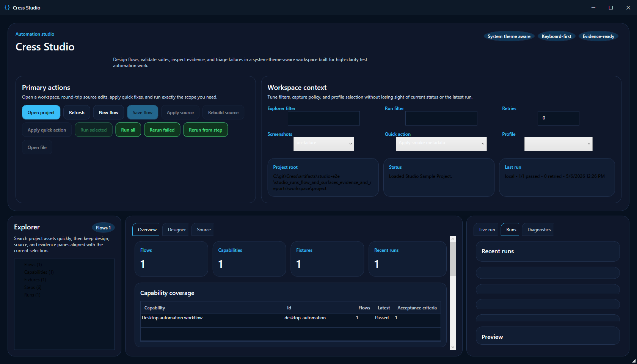The width and height of the screenshot is (637, 364).
Task: Click the Apply source button
Action: [x=180, y=113]
